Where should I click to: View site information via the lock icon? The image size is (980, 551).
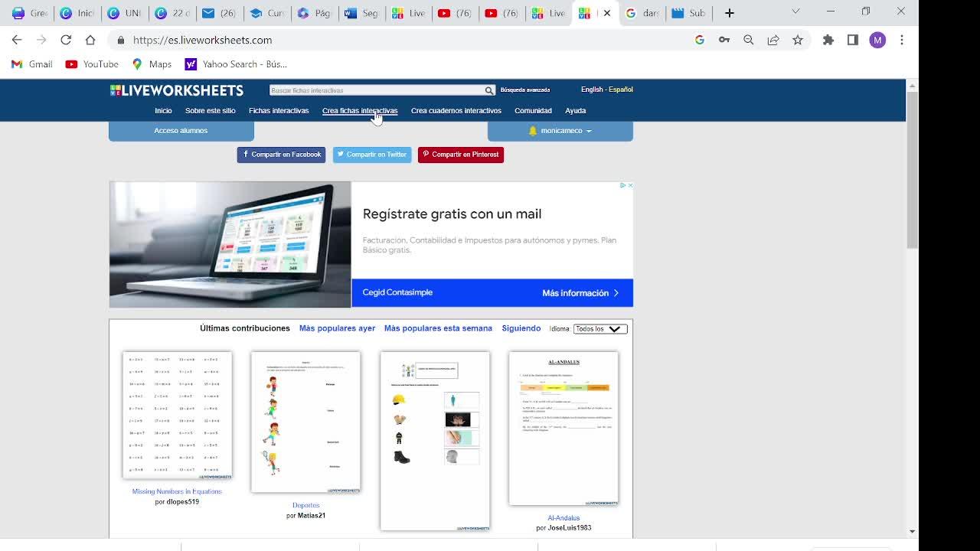tap(121, 40)
